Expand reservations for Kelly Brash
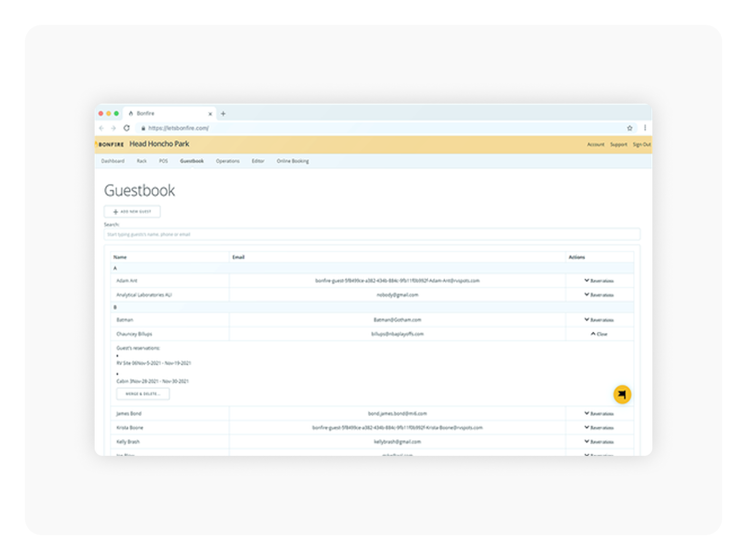Screen dimensions: 747x560 point(599,441)
